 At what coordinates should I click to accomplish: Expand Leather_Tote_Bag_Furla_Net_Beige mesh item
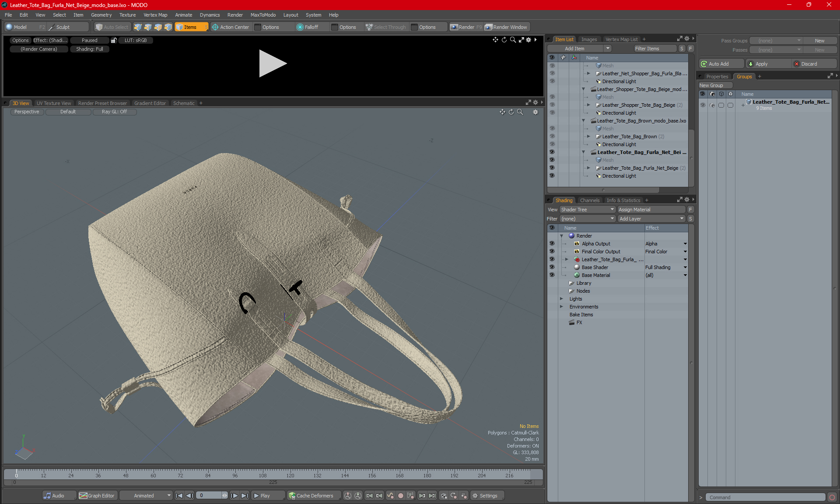[588, 168]
